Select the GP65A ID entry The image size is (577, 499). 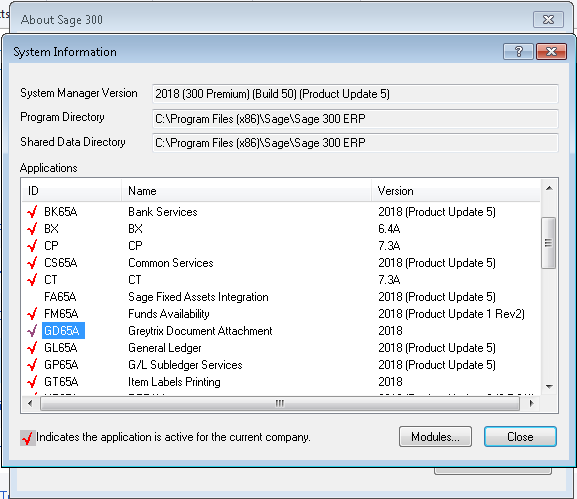[61, 365]
